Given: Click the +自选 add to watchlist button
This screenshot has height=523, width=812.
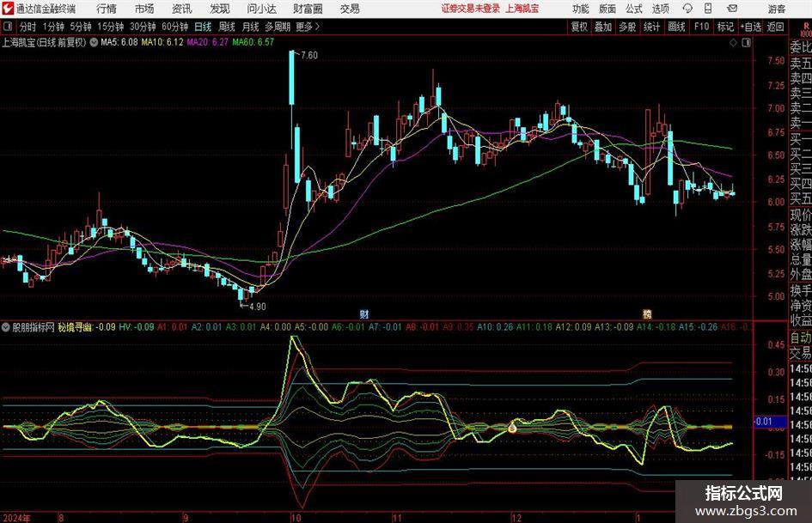Looking at the screenshot, I should click(x=751, y=27).
